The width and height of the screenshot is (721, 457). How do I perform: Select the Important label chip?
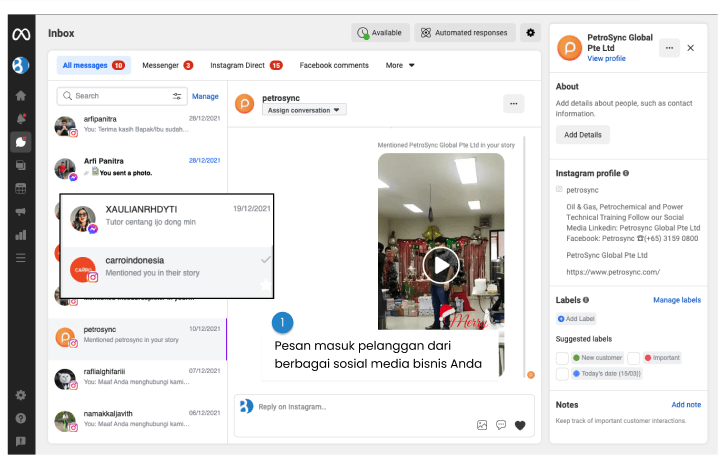(x=662, y=358)
